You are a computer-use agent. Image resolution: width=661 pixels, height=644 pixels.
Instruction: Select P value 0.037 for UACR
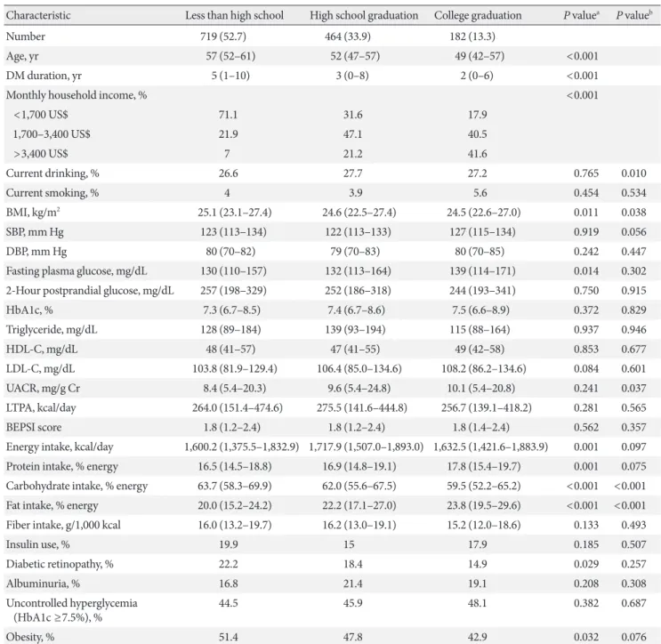point(633,388)
